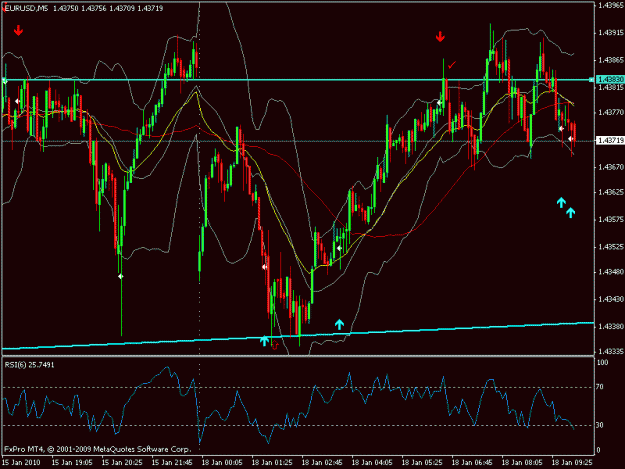Select the cyan up arrow above 18 Jan 02:45
Viewport: 625px width, 469px height.
[x=339, y=324]
